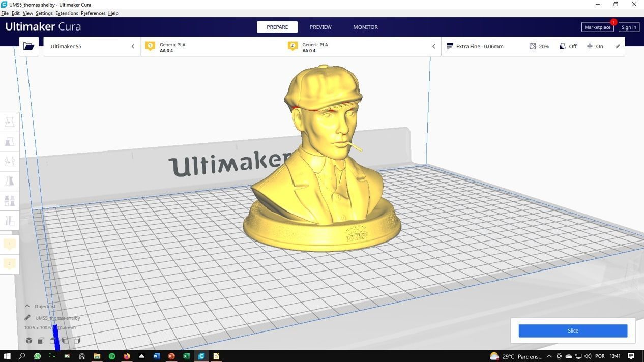
Task: Open PowerPoint from the taskbar
Action: pyautogui.click(x=171, y=356)
